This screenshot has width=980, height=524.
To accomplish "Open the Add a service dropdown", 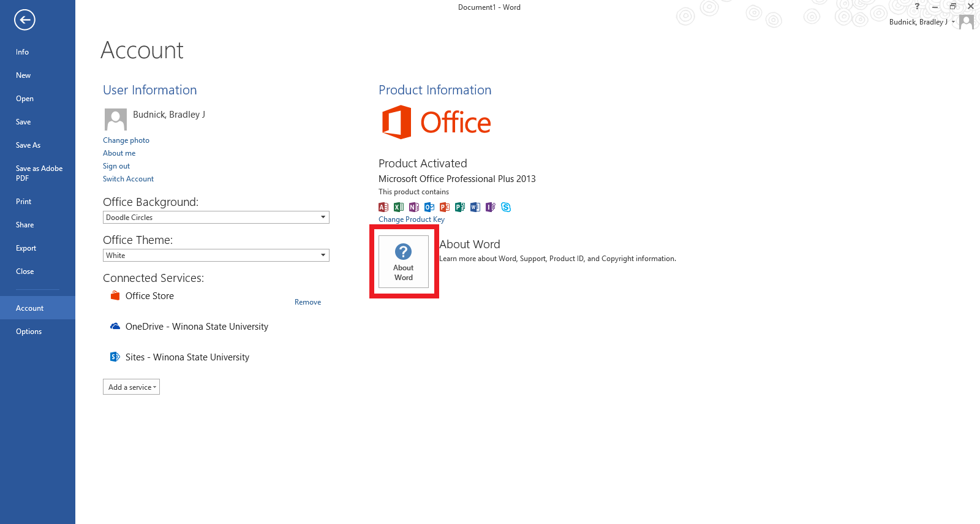I will [132, 387].
